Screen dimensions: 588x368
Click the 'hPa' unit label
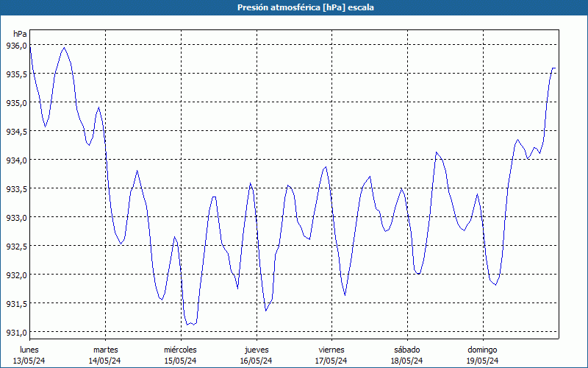(20, 34)
